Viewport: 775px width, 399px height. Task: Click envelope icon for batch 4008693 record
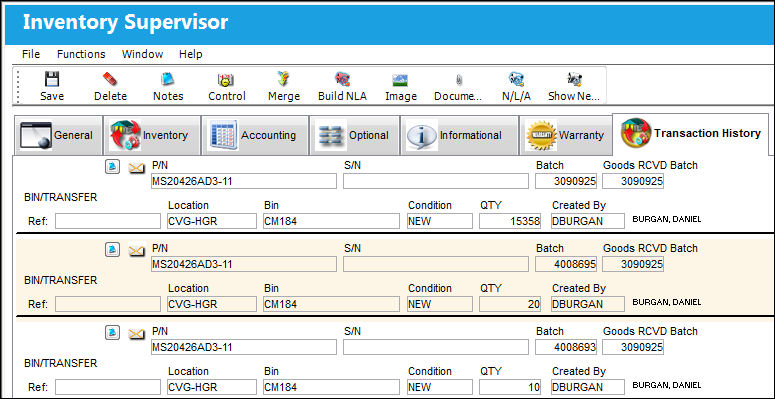point(136,334)
